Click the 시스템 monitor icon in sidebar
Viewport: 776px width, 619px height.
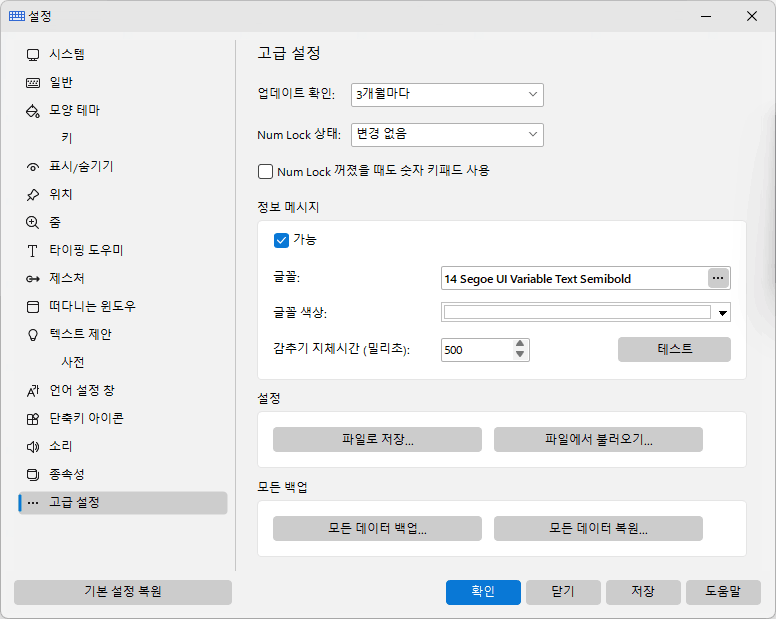tap(33, 54)
